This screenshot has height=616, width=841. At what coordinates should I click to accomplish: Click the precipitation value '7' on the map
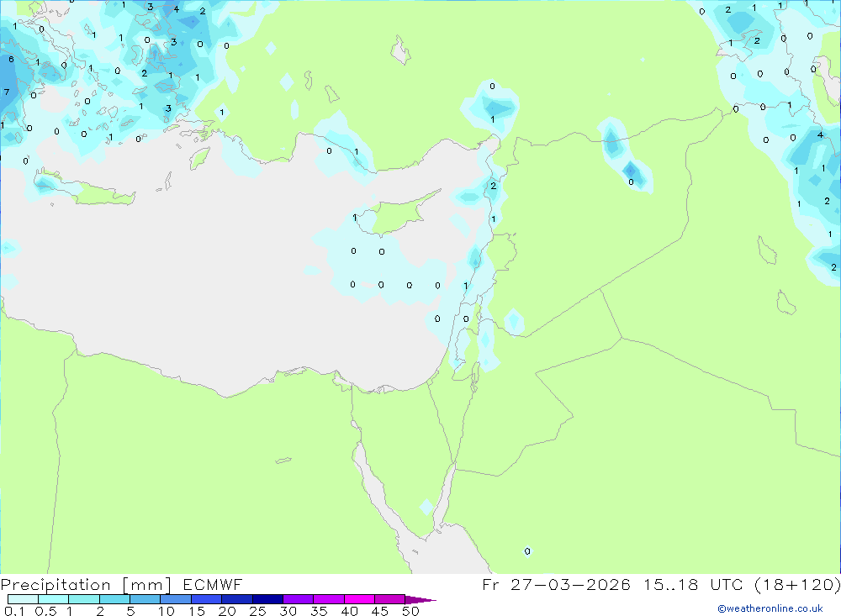7,92
